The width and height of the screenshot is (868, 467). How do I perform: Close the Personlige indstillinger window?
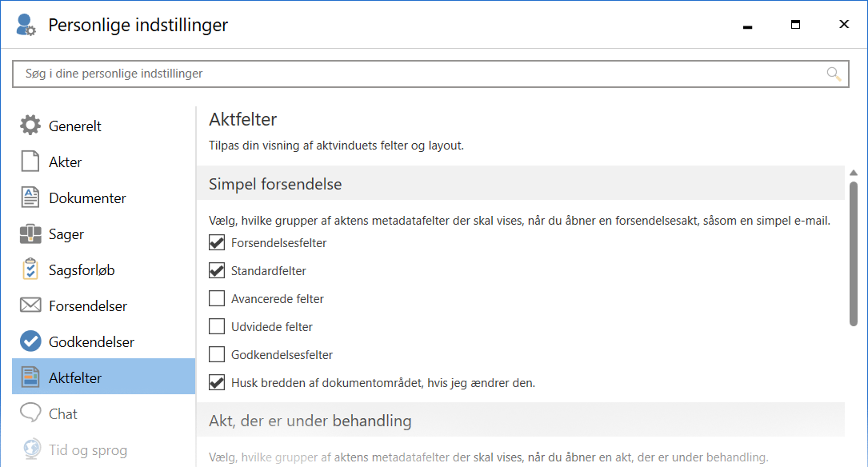point(844,24)
